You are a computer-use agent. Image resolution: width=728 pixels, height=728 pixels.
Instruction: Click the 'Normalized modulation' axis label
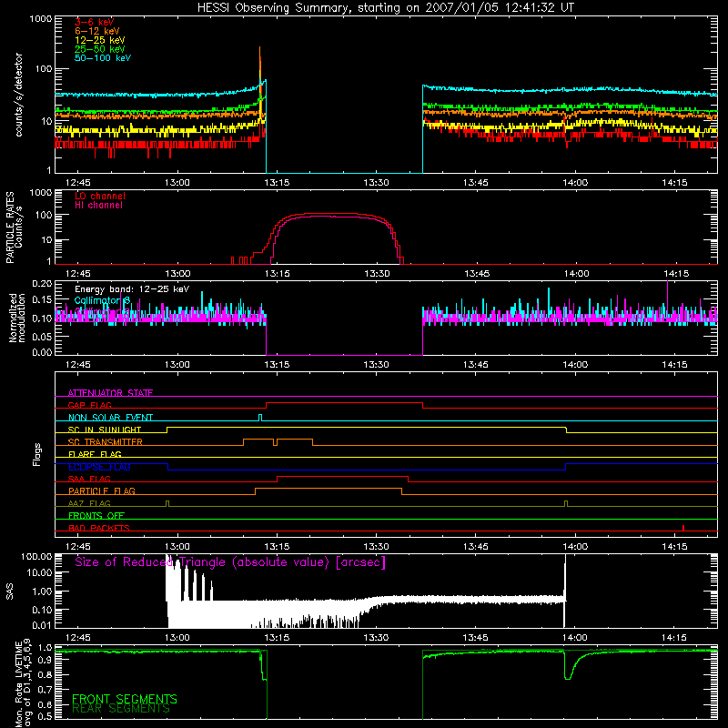[17, 318]
